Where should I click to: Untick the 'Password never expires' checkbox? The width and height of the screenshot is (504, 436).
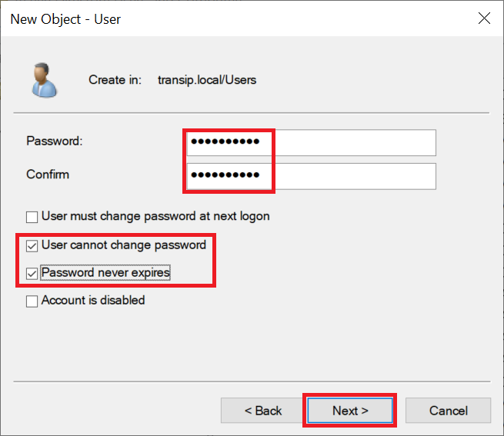click(32, 273)
